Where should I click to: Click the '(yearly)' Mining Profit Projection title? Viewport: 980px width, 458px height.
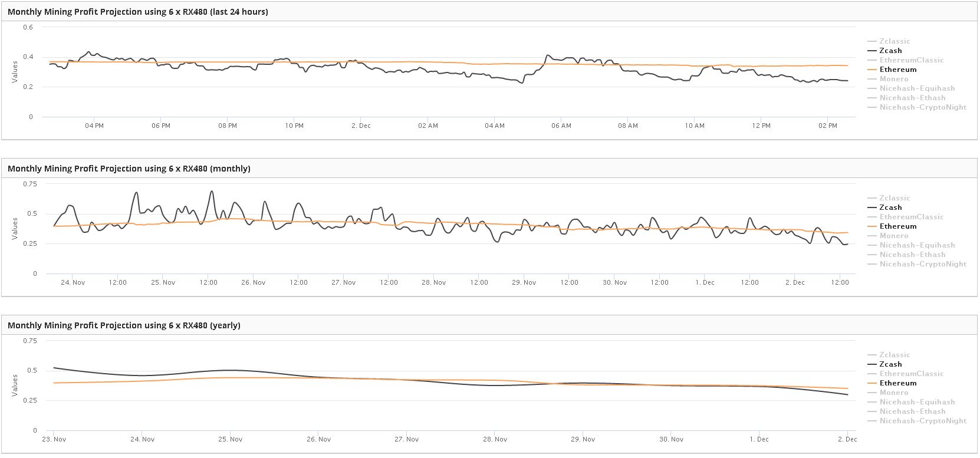[x=124, y=325]
